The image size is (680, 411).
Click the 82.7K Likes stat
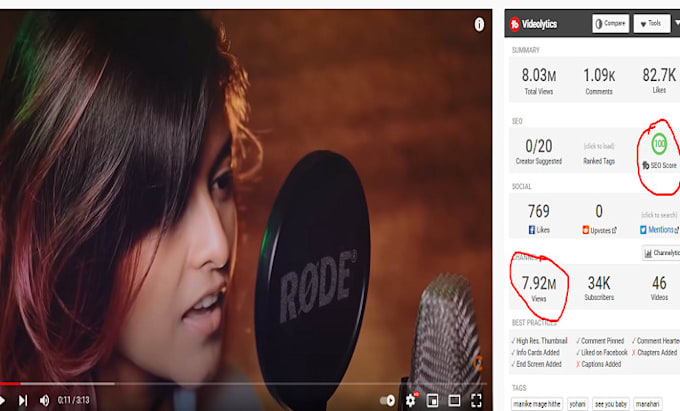(x=659, y=80)
